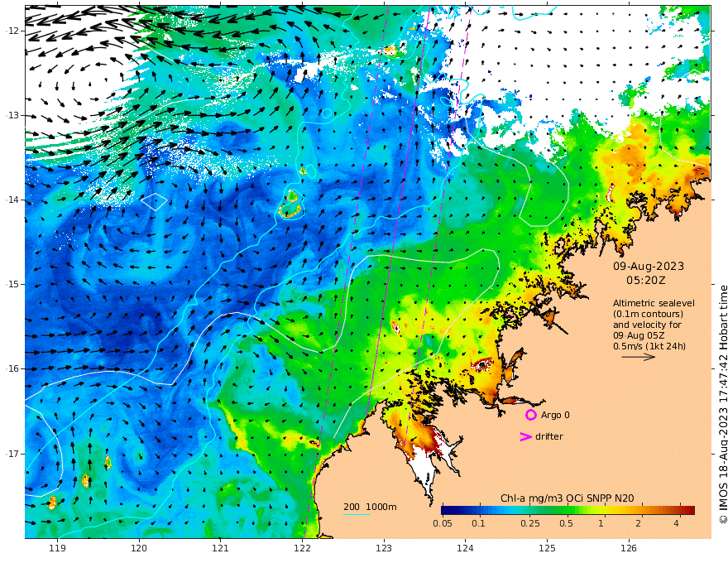
Task: Click the longitude axis label 120
Action: click(x=139, y=549)
